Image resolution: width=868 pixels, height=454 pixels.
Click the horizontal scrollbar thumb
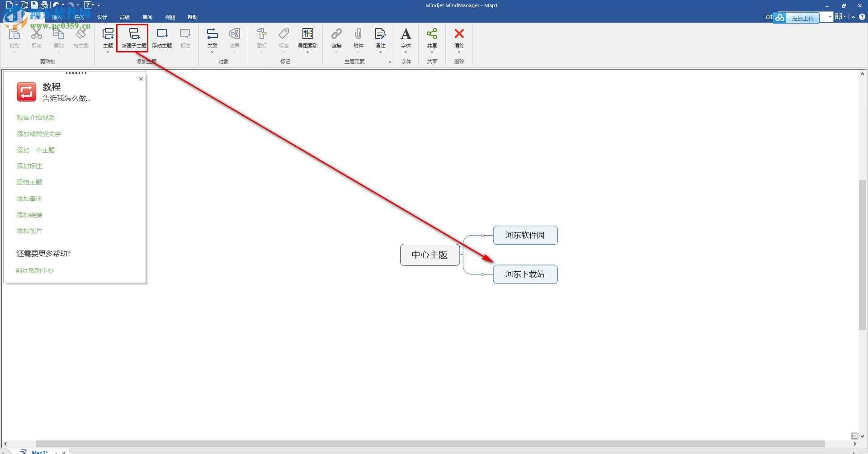point(430,444)
